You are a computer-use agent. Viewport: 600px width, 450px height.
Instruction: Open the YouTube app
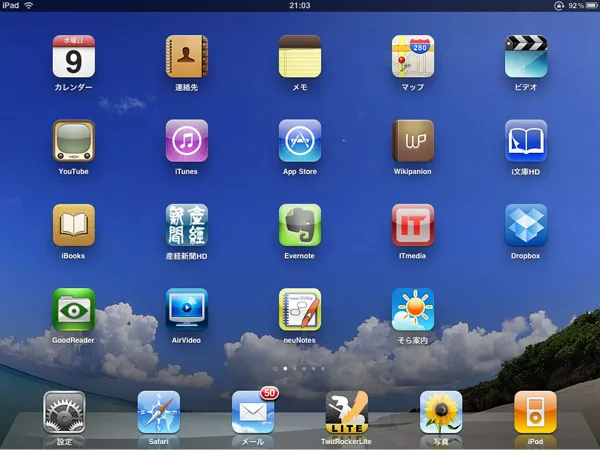pos(73,141)
